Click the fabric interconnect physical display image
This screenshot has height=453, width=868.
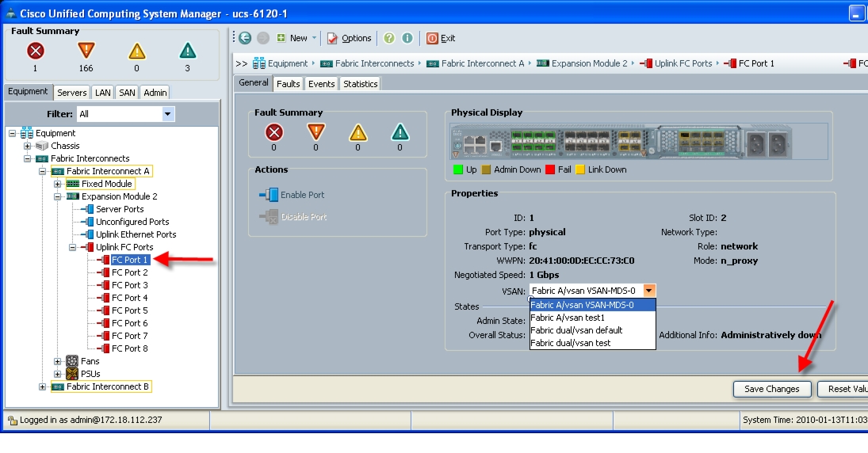[x=621, y=142]
